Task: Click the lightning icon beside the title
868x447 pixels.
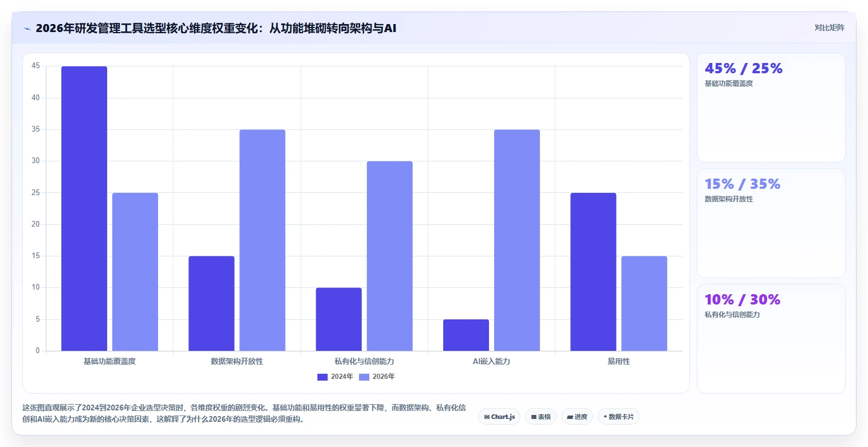Action: tap(27, 29)
